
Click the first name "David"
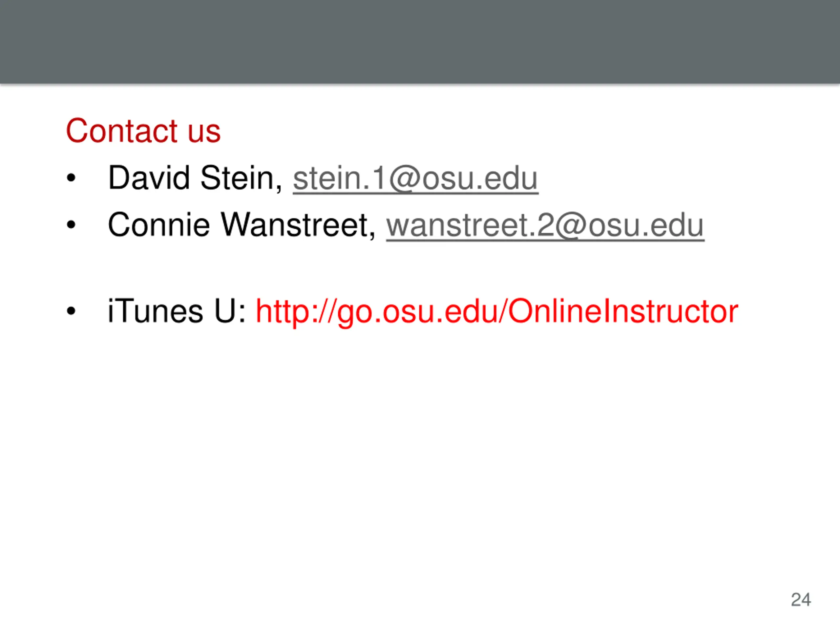(x=149, y=178)
